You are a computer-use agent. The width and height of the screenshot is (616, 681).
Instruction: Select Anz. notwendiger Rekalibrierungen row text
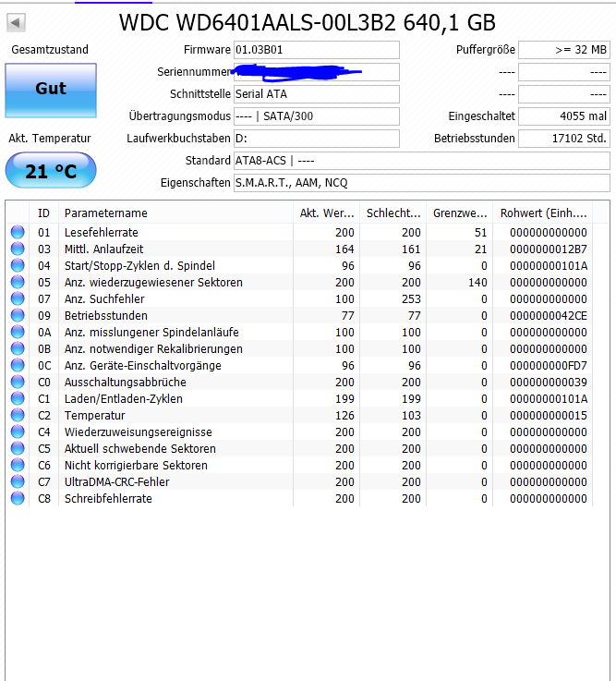click(x=153, y=348)
